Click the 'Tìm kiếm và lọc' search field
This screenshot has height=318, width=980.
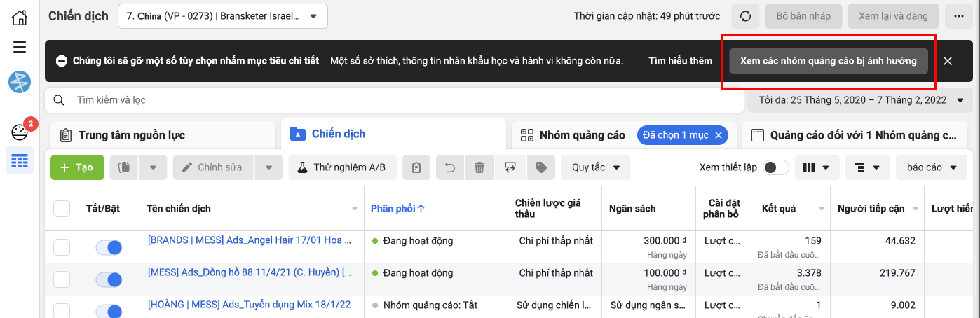pyautogui.click(x=395, y=100)
